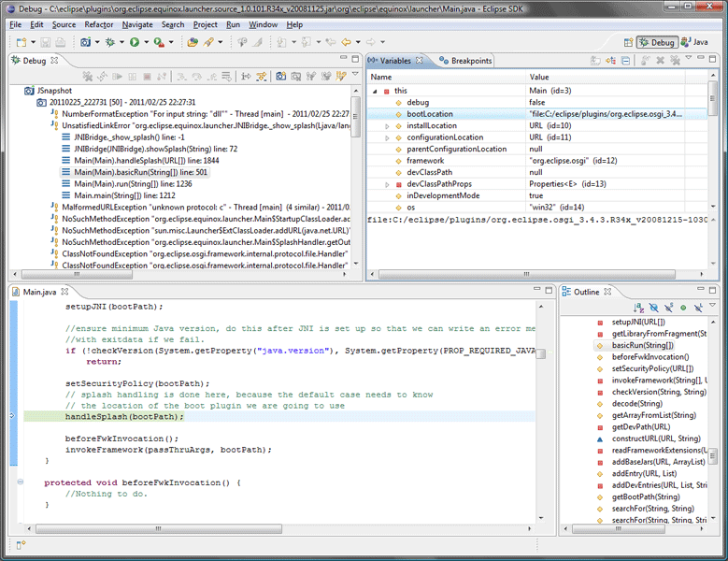
Task: Switch to the Breakpoints tab
Action: [x=465, y=61]
